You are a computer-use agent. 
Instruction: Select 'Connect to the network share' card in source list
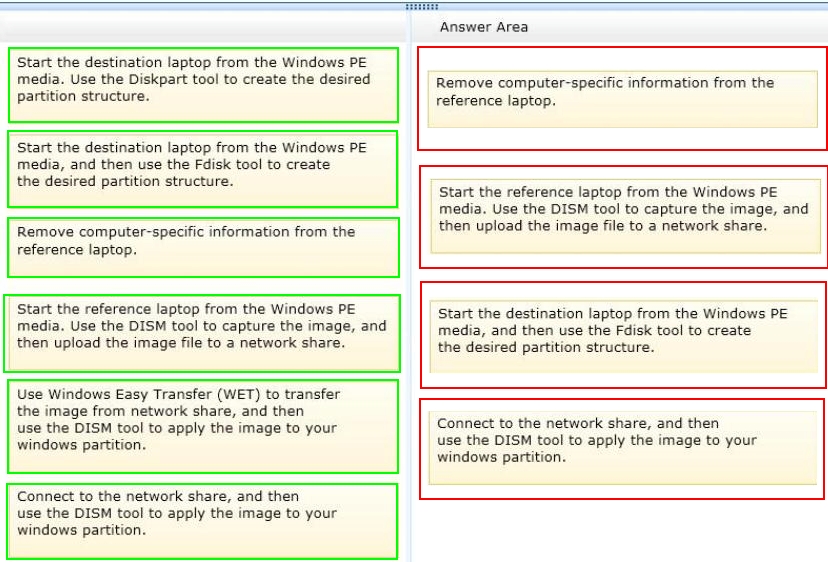click(203, 521)
